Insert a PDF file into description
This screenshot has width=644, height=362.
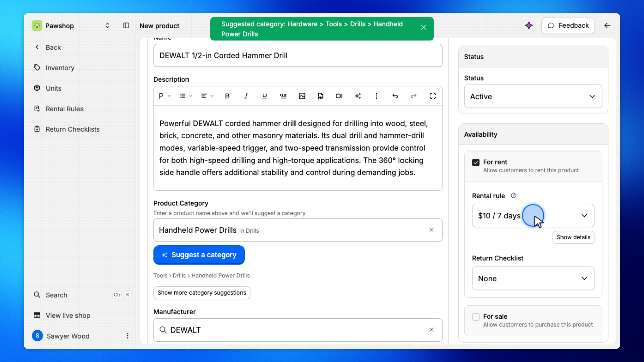[x=321, y=96]
